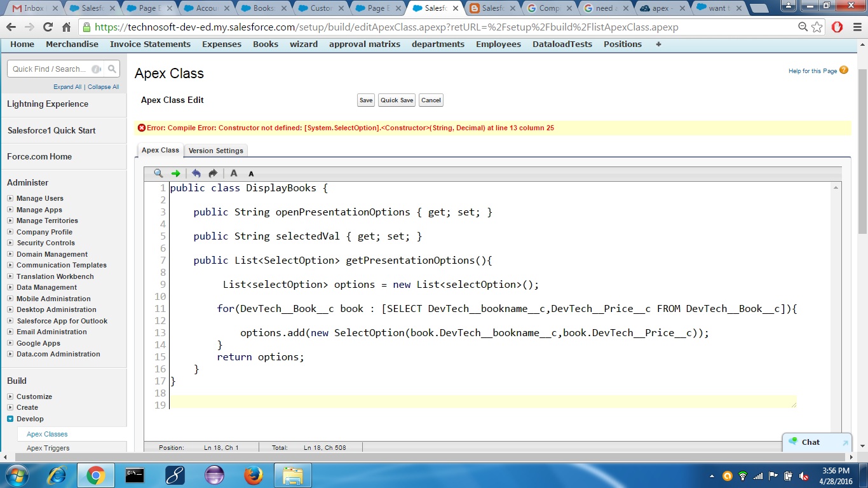Click the green go-to-line arrow icon
This screenshot has width=868, height=488.
click(175, 173)
